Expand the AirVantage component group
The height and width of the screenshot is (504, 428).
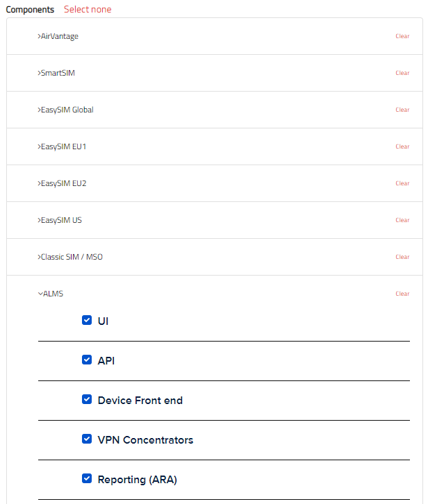(58, 36)
